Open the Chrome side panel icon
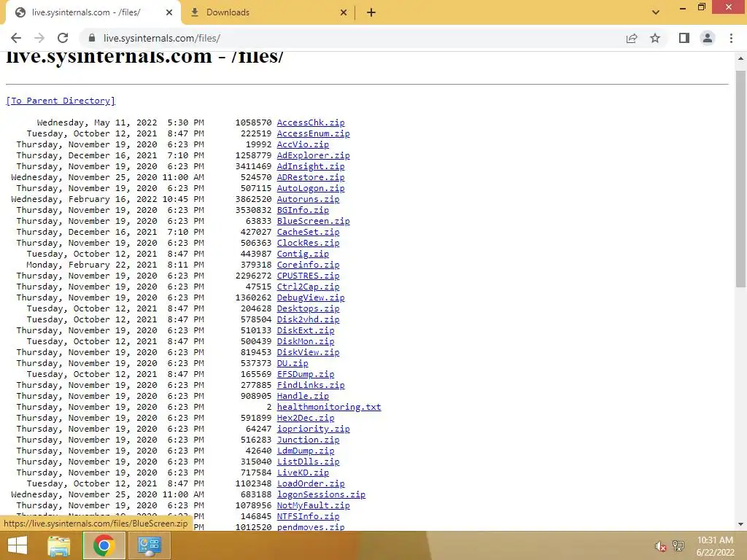Image resolution: width=747 pixels, height=560 pixels. (x=684, y=38)
